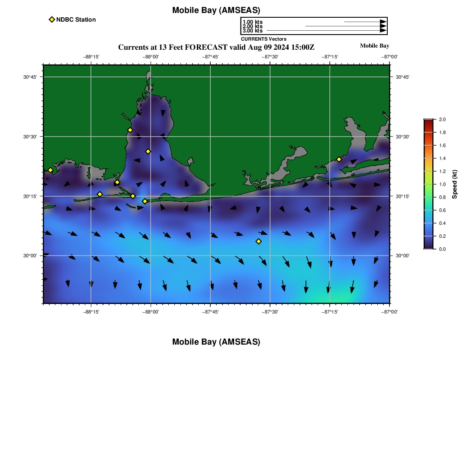Screen dimensions: 476x454
Task: Click the dark red top of speed color bar
Action: pyautogui.click(x=428, y=121)
